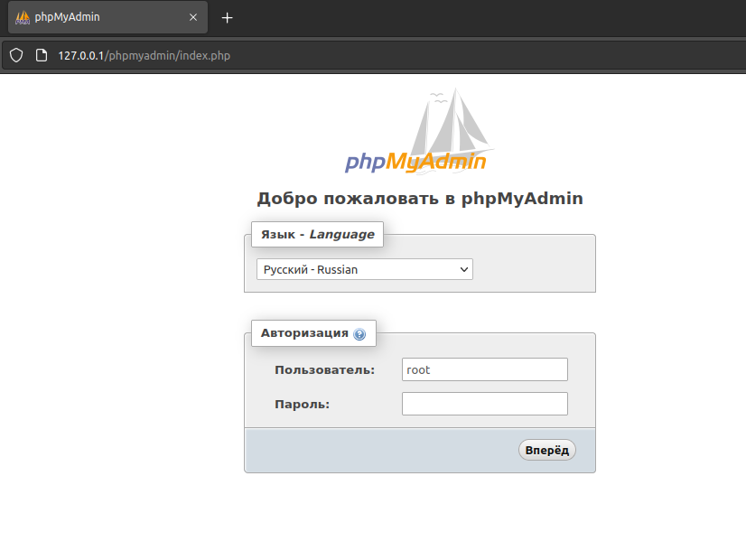This screenshot has width=746, height=560.
Task: Open a new browser tab with plus icon
Action: [x=227, y=18]
